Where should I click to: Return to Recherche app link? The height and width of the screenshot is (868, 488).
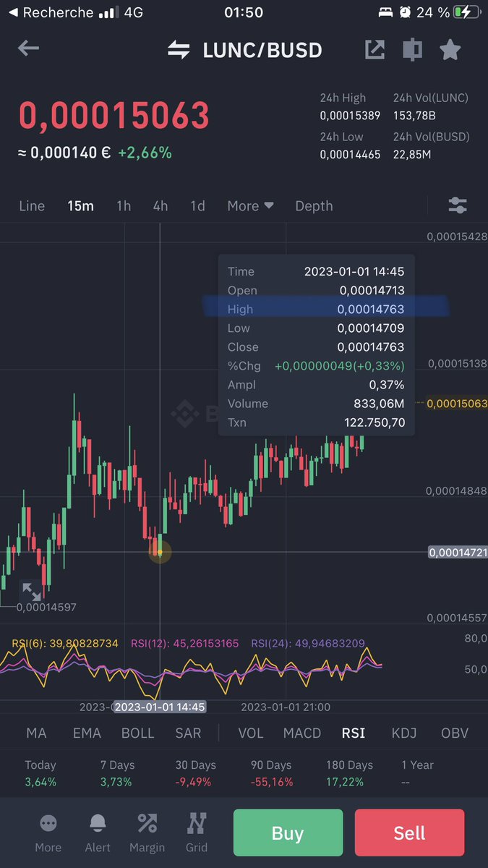click(51, 12)
